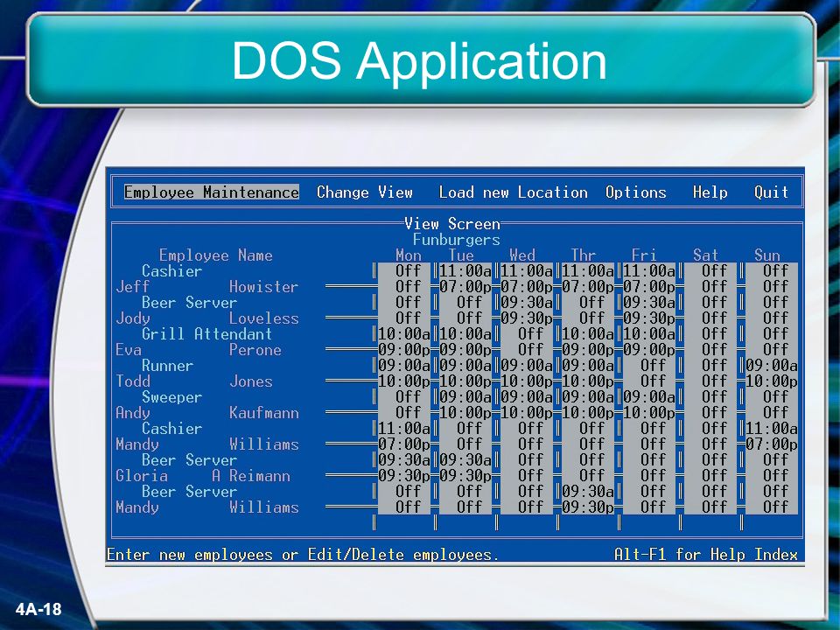The width and height of the screenshot is (840, 630).
Task: Click employee first name Andy
Action: pos(133,413)
